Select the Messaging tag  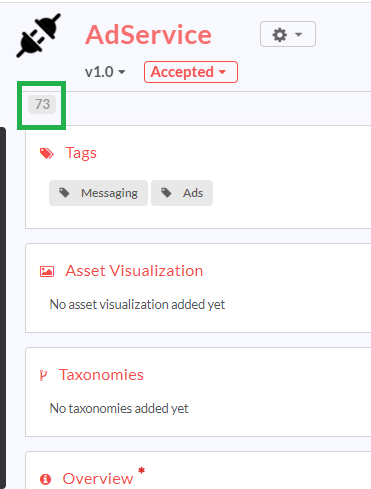coord(98,193)
